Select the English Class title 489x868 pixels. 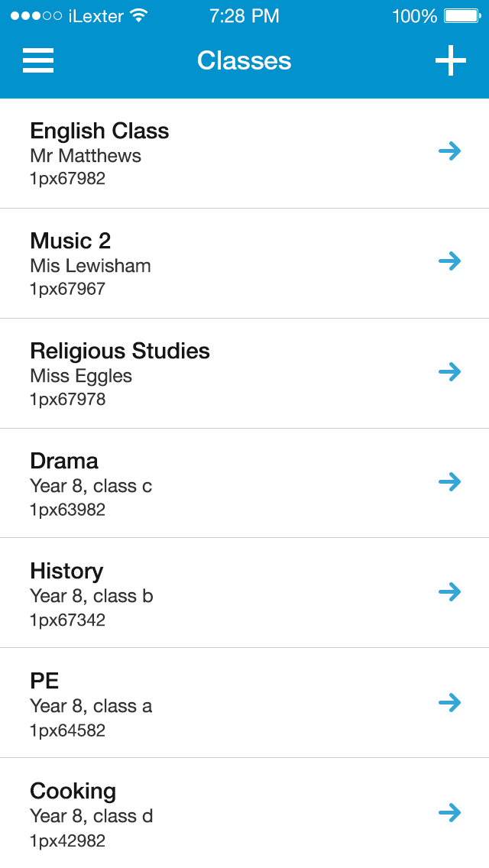(x=99, y=131)
